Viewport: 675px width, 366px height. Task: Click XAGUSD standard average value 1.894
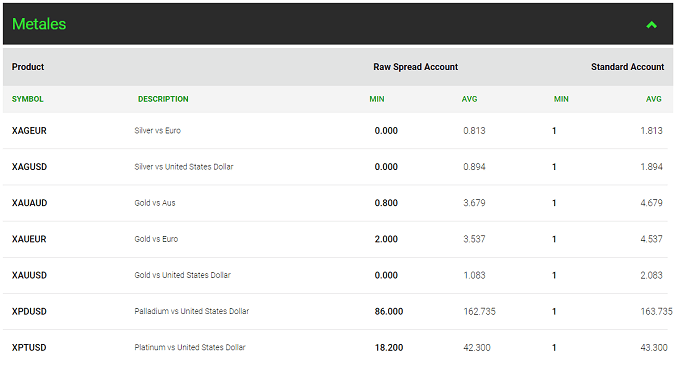point(651,167)
